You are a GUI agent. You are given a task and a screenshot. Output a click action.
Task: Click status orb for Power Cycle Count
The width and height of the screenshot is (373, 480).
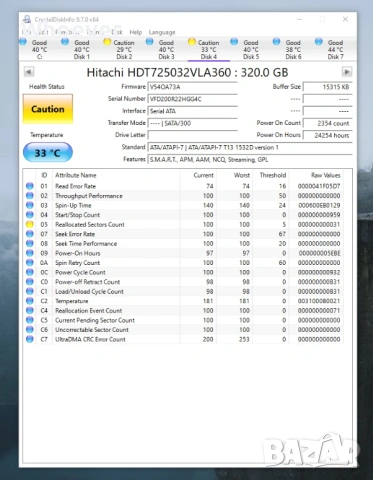[30, 272]
